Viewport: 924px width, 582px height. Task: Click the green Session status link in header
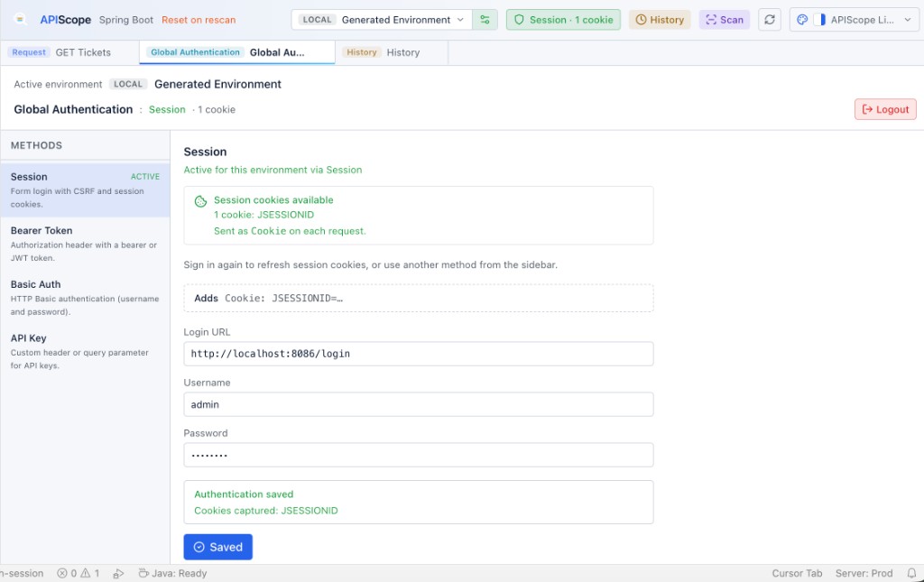click(167, 109)
